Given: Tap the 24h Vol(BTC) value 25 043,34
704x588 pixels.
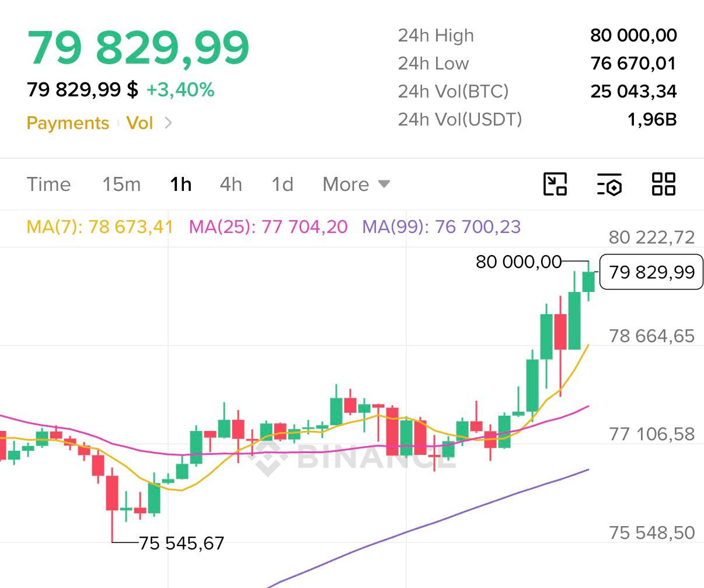Looking at the screenshot, I should pyautogui.click(x=633, y=91).
